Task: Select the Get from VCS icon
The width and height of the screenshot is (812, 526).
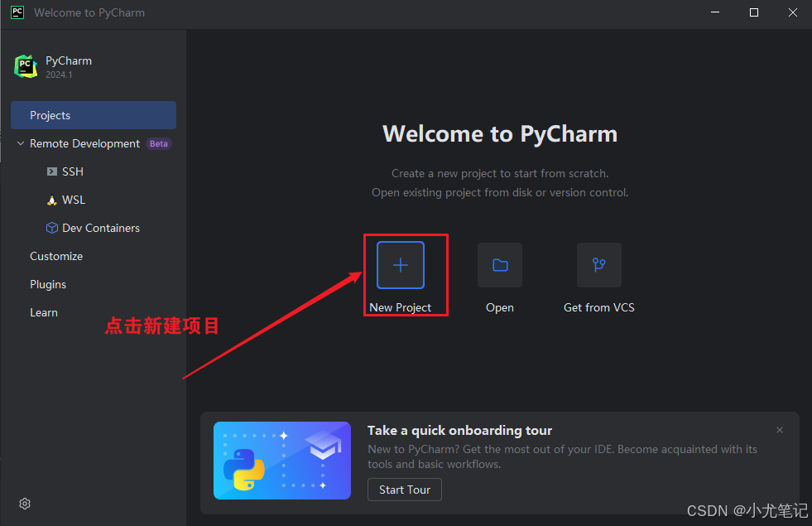Action: 598,265
